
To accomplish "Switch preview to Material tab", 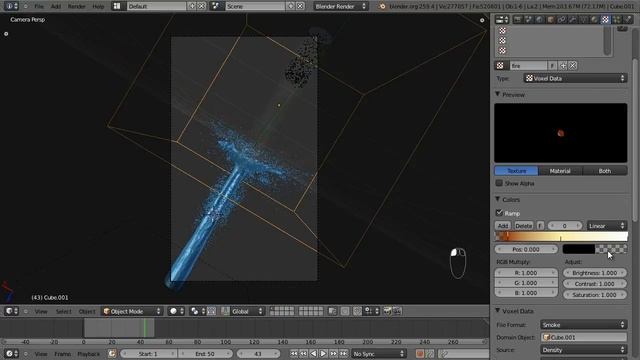I will pyautogui.click(x=560, y=171).
